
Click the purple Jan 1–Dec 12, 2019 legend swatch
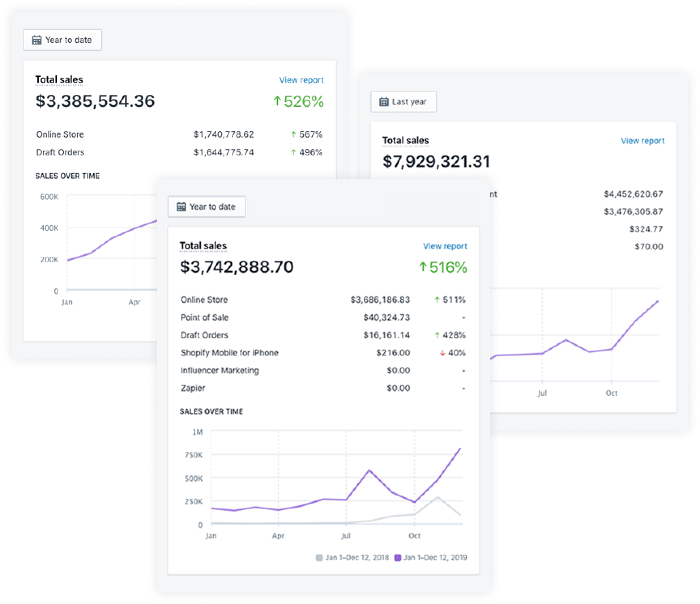pyautogui.click(x=397, y=558)
